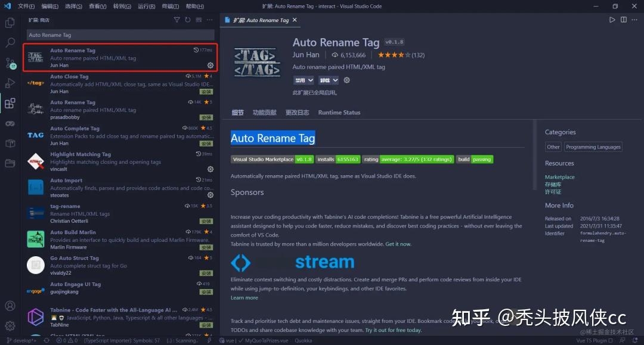Open the package box activity bar icon

pos(10,143)
